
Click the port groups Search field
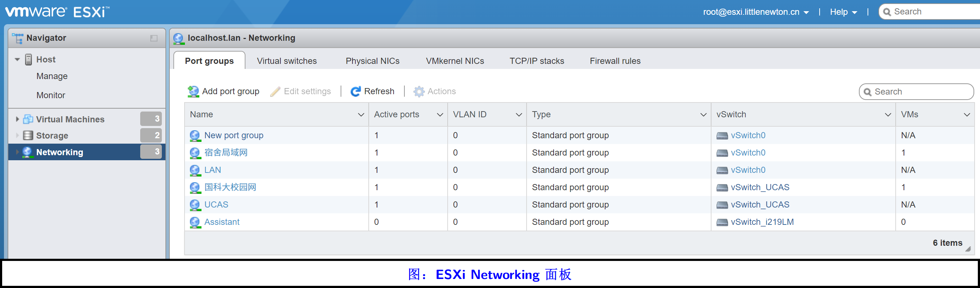[x=916, y=92]
